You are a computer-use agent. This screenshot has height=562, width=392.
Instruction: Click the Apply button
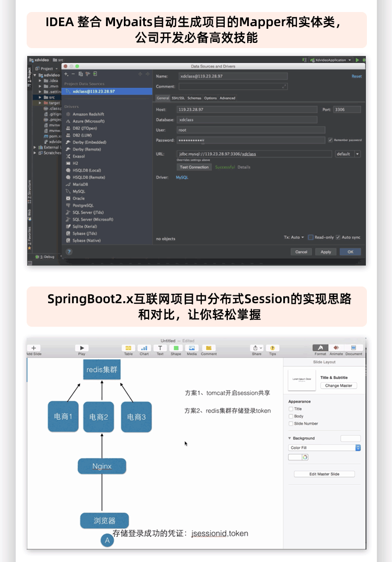(326, 252)
